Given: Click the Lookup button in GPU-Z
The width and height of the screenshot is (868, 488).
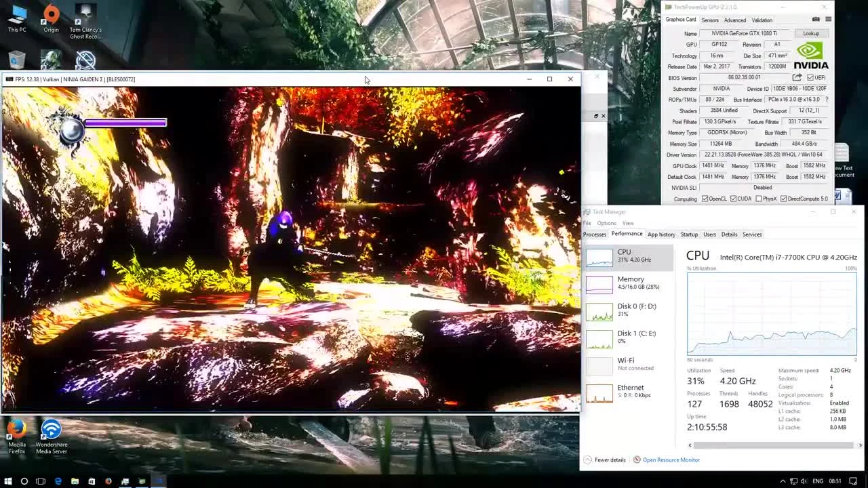Looking at the screenshot, I should (811, 33).
